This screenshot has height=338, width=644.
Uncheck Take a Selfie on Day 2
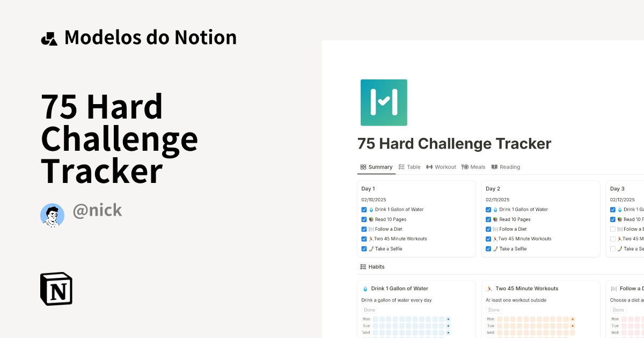pyautogui.click(x=488, y=248)
